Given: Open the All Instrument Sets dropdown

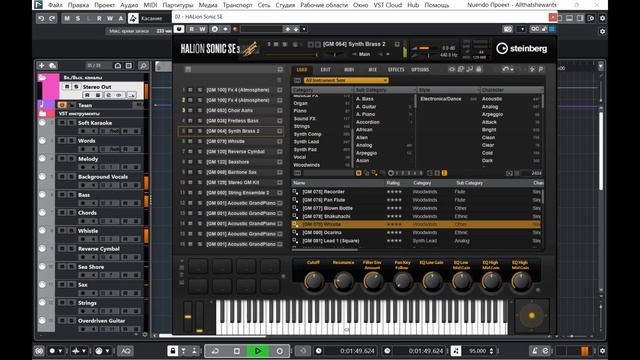Looking at the screenshot, I should pos(346,80).
